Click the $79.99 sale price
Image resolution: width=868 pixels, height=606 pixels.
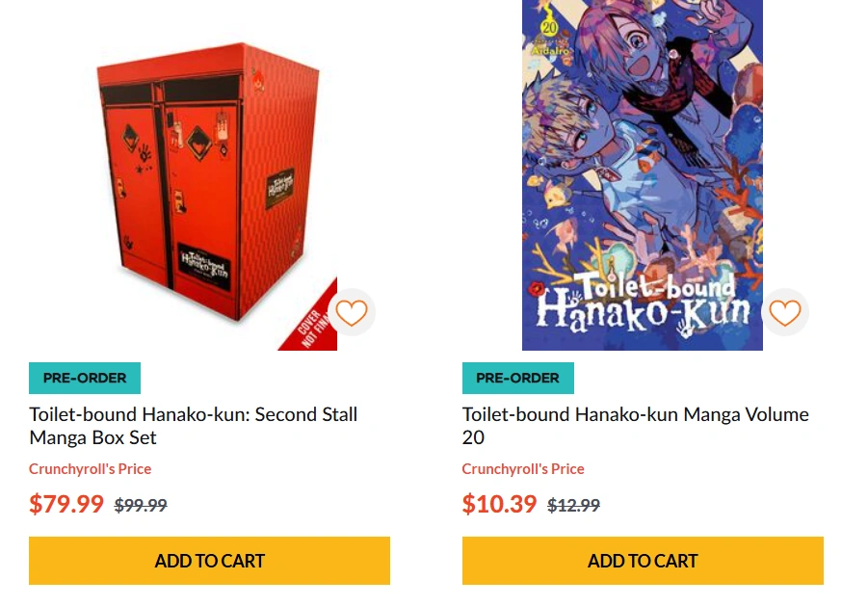66,504
